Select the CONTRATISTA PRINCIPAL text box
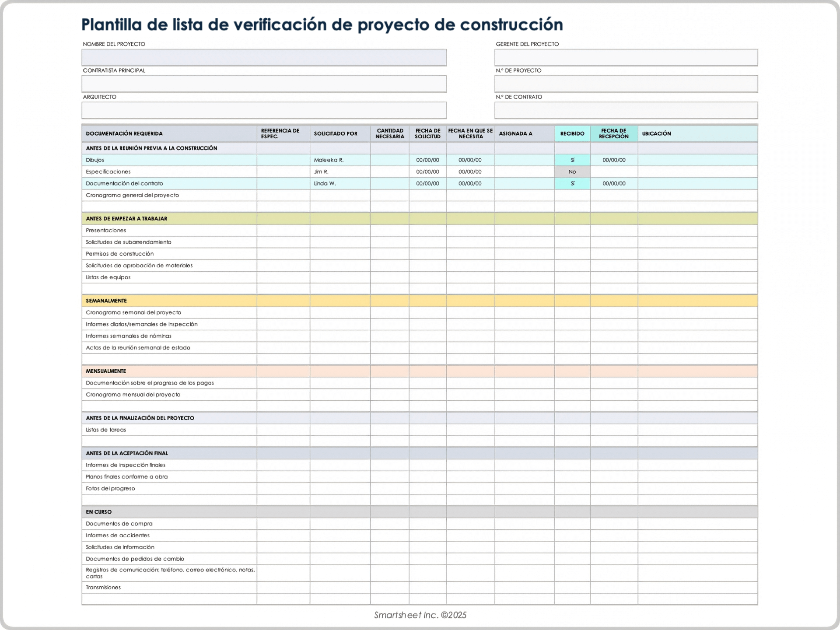 click(263, 84)
